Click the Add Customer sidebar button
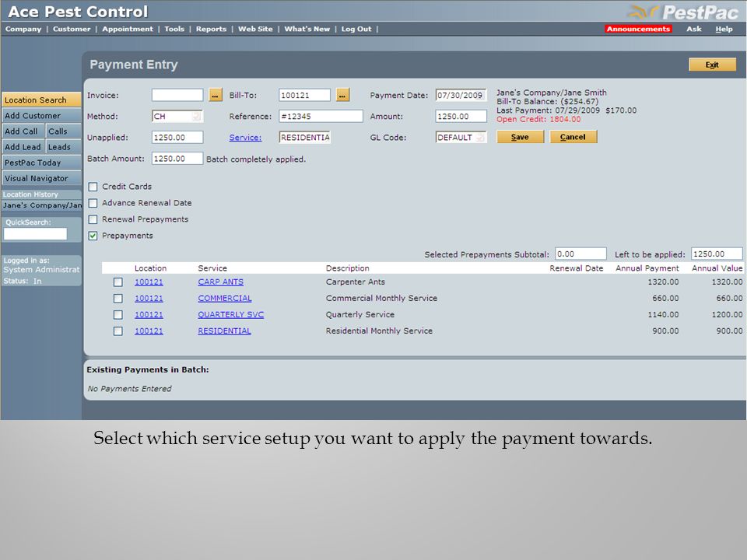This screenshot has width=747, height=560. pyautogui.click(x=41, y=116)
